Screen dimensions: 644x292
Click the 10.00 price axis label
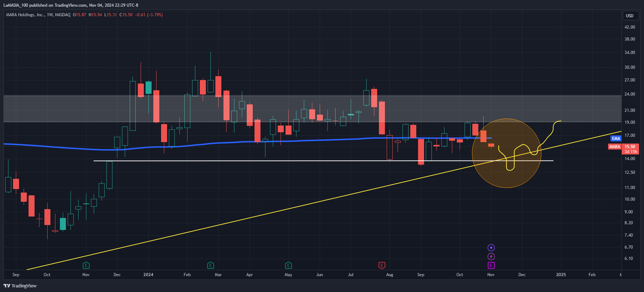(x=630, y=199)
